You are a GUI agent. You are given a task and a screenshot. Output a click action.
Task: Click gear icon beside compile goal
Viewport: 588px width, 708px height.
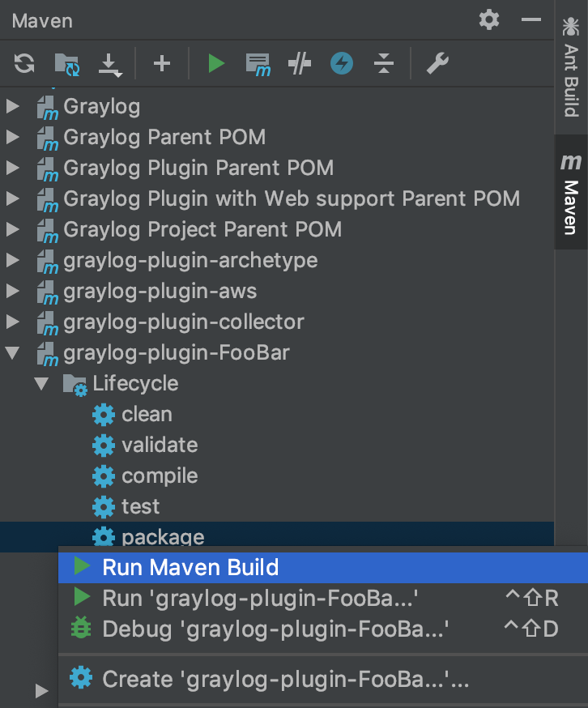coord(104,476)
